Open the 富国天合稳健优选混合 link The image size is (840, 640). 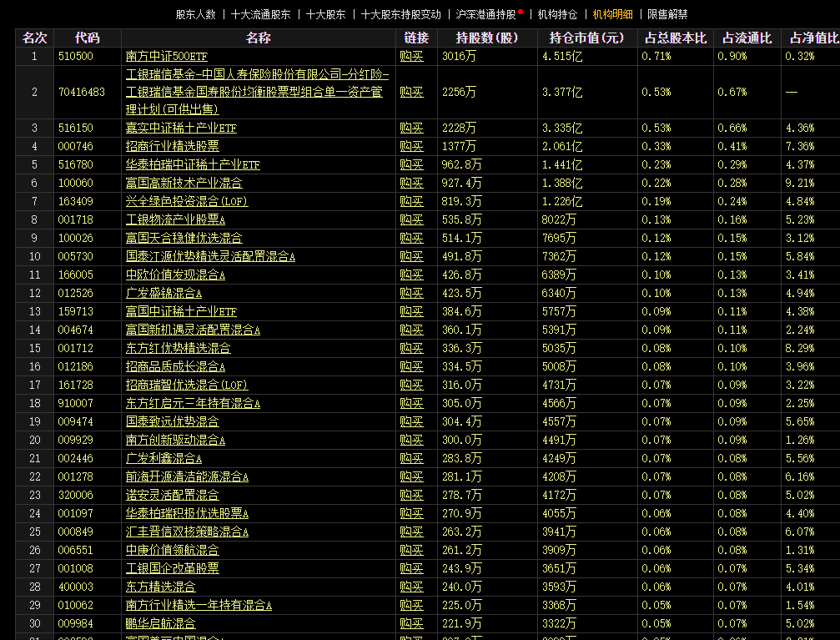tap(184, 238)
